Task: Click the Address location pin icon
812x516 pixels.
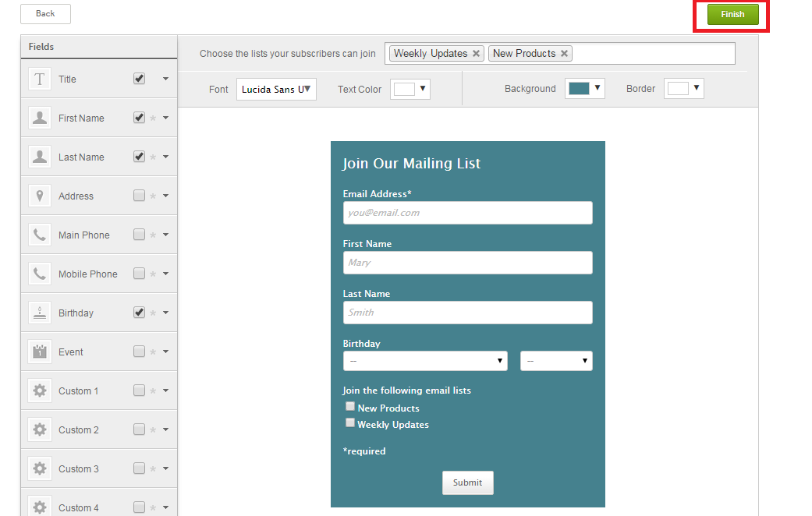Action: click(40, 196)
